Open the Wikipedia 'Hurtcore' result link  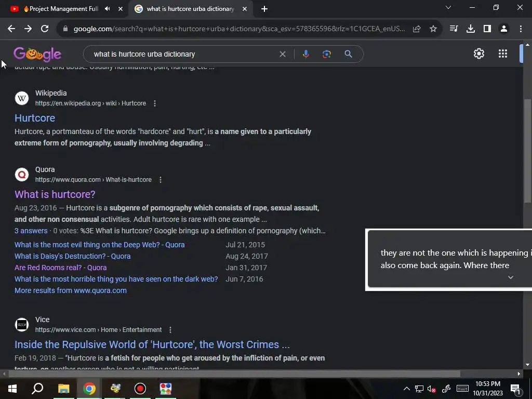(35, 118)
